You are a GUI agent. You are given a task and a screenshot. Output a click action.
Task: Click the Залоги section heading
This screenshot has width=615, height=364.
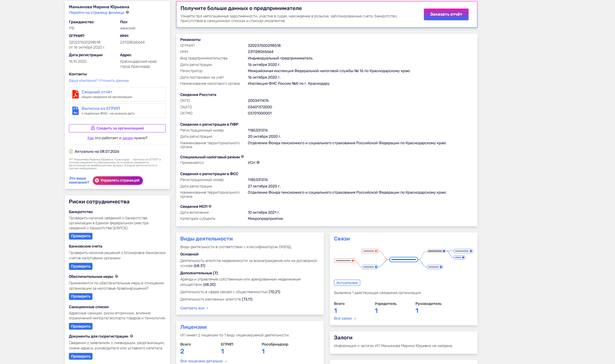(343, 338)
